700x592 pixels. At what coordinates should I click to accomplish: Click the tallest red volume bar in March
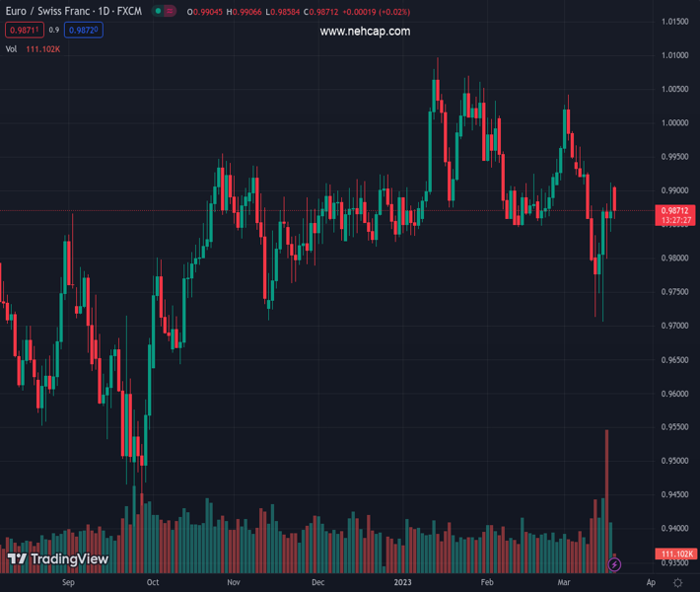tap(606, 498)
